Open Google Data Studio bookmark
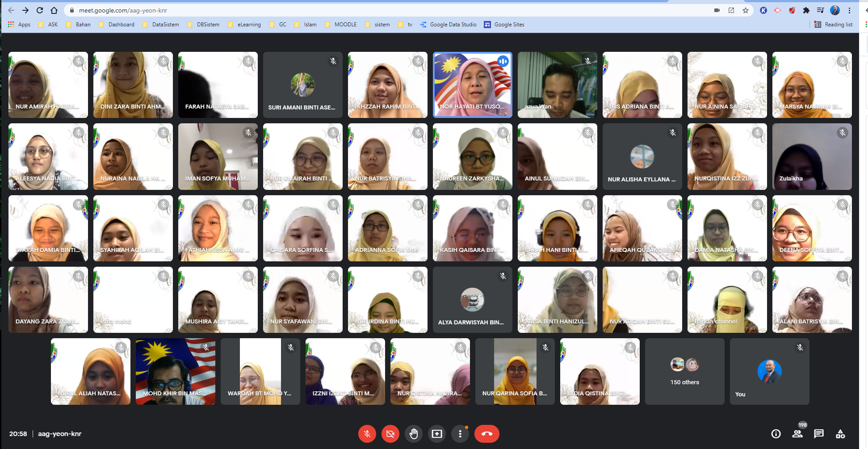The image size is (868, 449). 449,25
